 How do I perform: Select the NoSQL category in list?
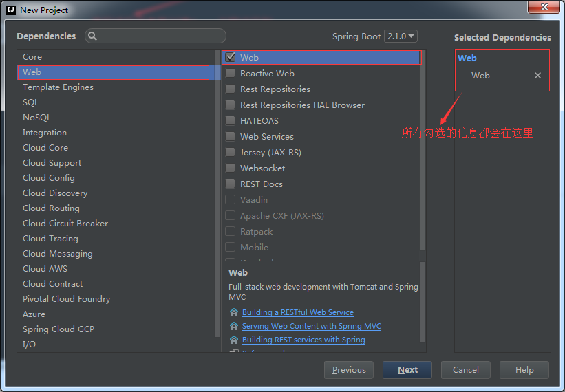[37, 118]
